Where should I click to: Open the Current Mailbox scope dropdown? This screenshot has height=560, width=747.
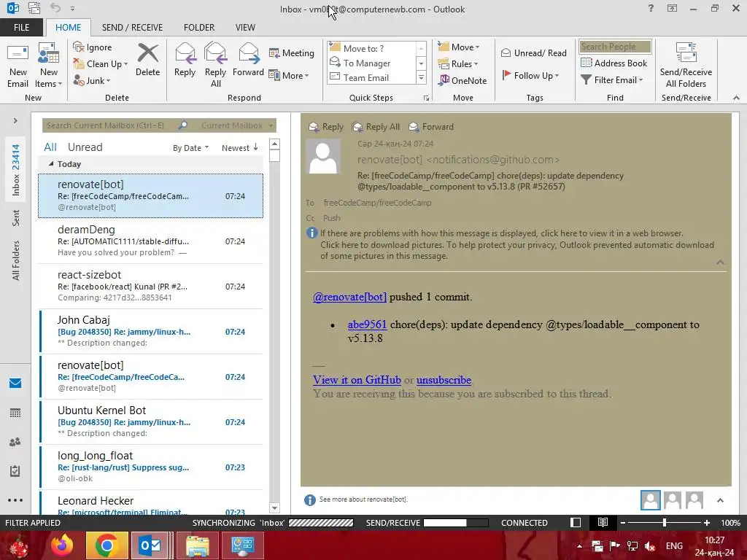pyautogui.click(x=237, y=125)
